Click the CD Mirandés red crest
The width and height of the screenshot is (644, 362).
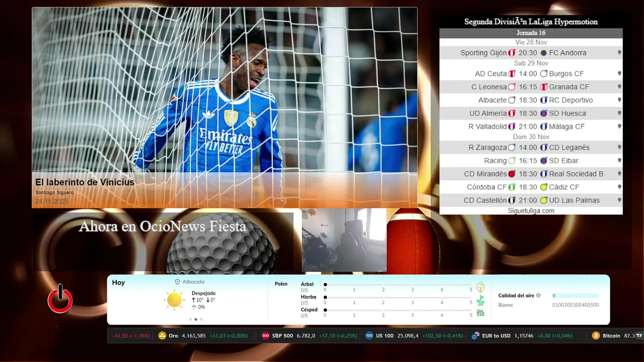[x=512, y=174]
